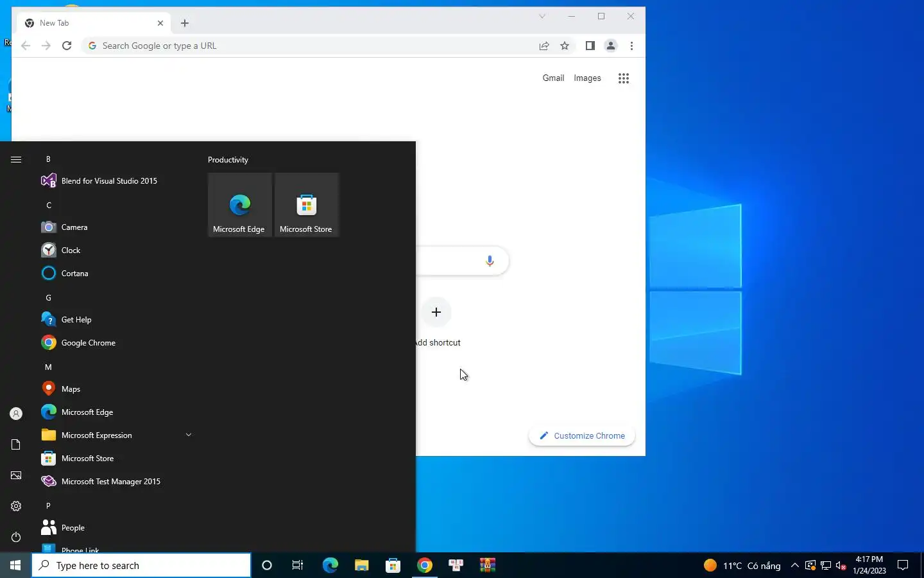Screen dimensions: 924x578
Task: Focus the taskbar search box
Action: pos(141,565)
